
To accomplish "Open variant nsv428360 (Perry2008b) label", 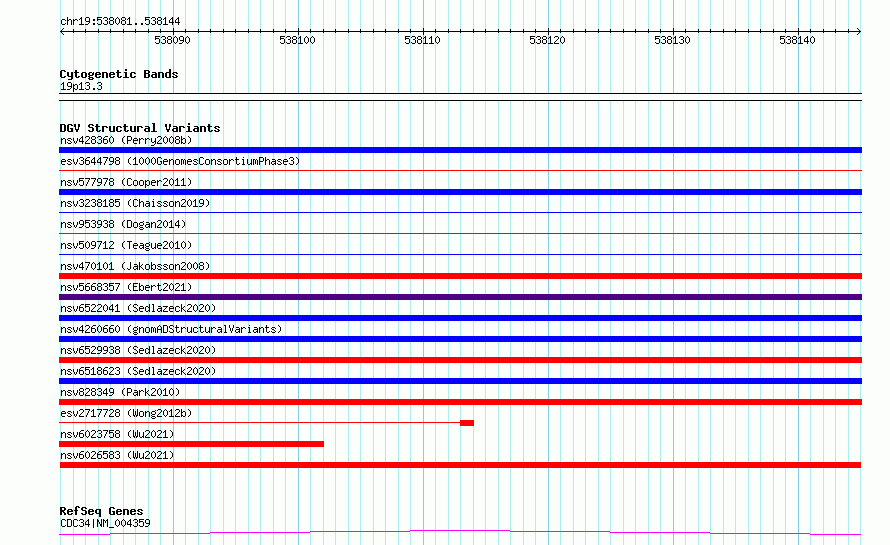I will pyautogui.click(x=126, y=140).
